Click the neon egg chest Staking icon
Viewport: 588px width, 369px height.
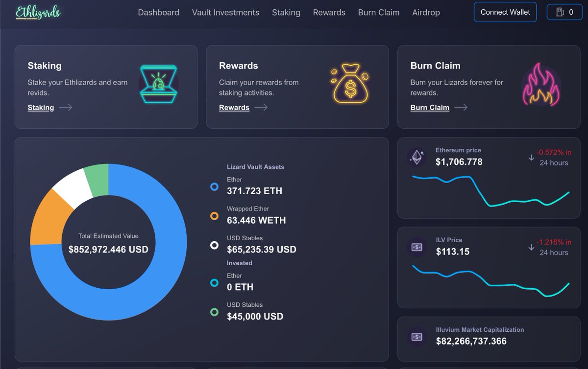(158, 84)
